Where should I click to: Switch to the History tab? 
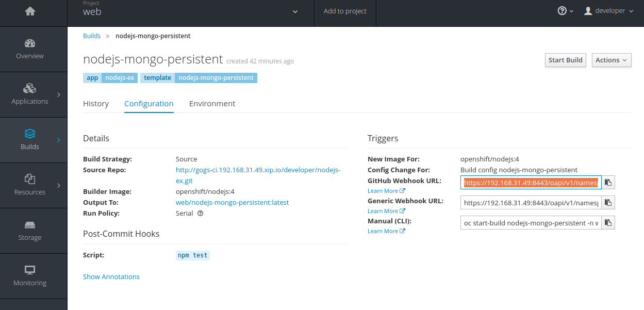pos(96,104)
